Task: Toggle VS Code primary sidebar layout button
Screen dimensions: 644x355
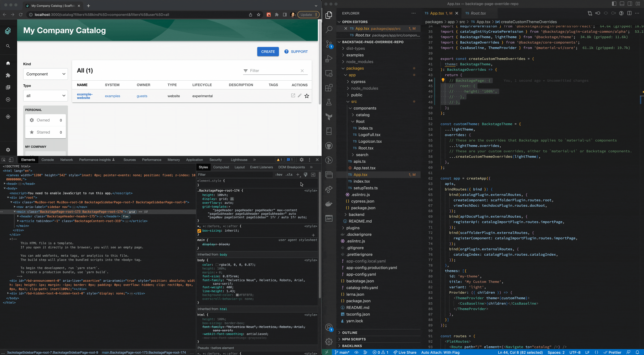Action: point(614,4)
